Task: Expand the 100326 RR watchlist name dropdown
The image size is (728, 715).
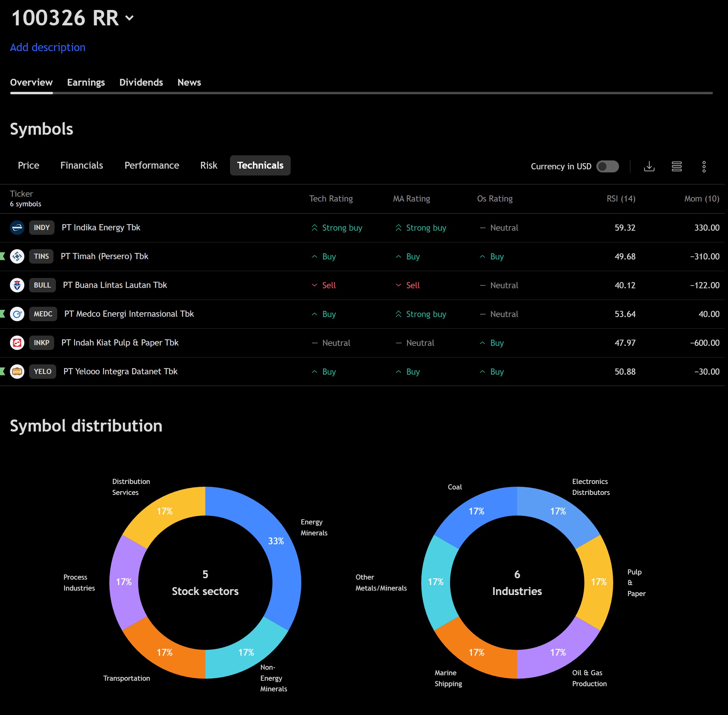Action: (129, 18)
